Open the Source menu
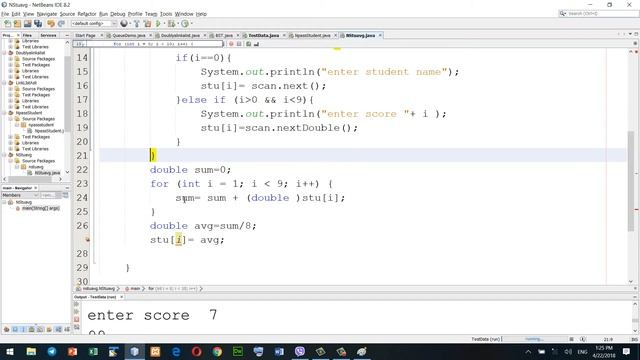The image size is (640, 360). [67, 14]
